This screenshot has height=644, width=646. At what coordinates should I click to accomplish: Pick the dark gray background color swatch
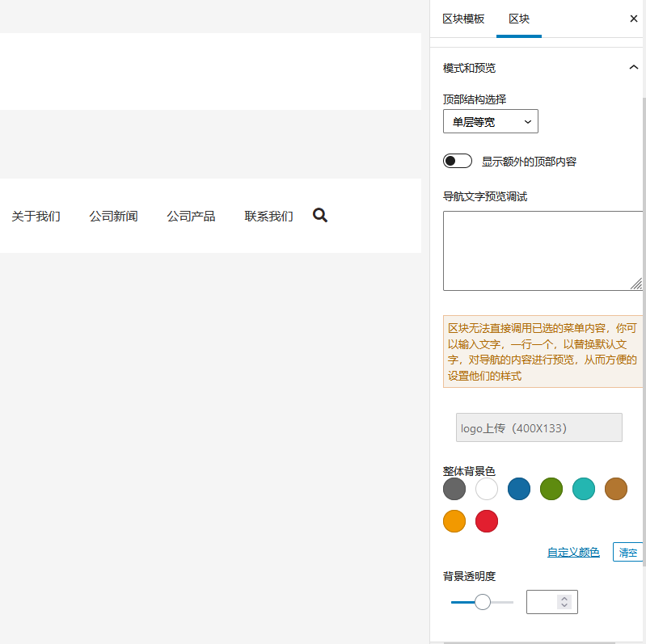[x=454, y=489]
